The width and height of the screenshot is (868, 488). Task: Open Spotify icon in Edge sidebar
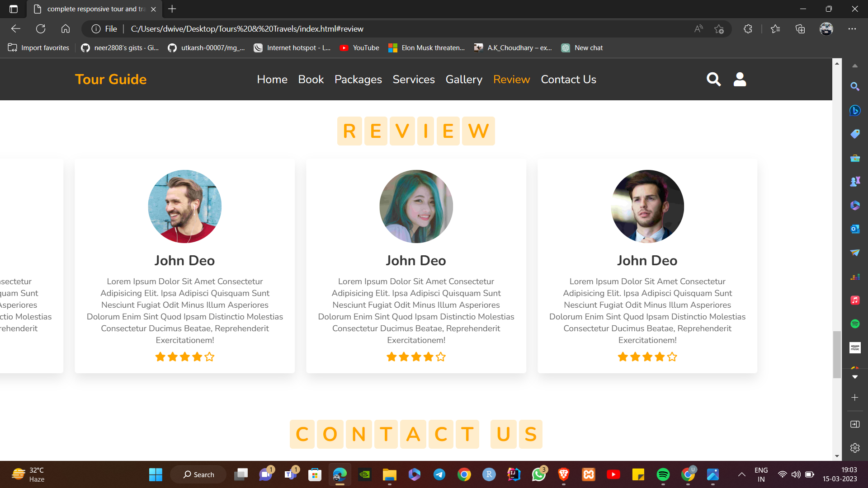click(854, 324)
